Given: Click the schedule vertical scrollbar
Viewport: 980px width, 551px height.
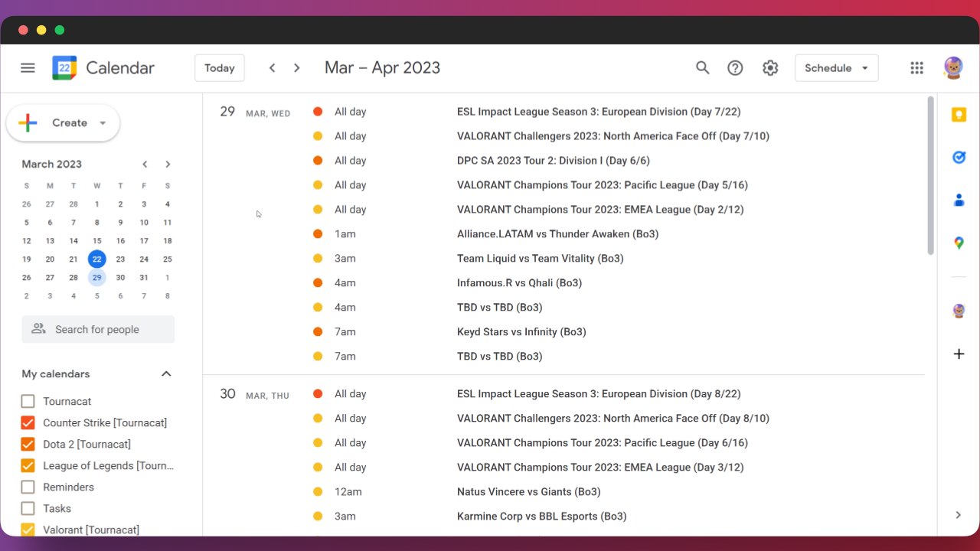Looking at the screenshot, I should 931,176.
